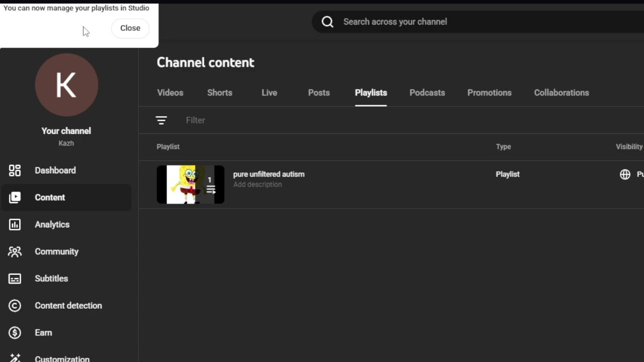
Task: Click the SpongeBob playlist thumbnail
Action: tap(190, 185)
